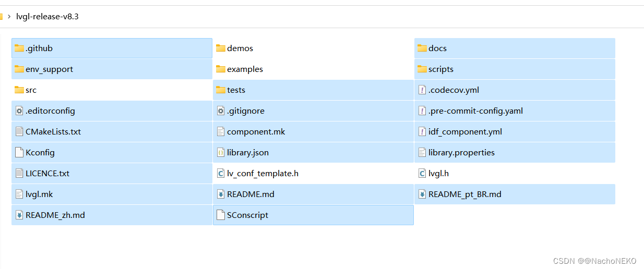Select the file name LICENCE.txt
Image resolution: width=644 pixels, height=269 pixels.
[47, 173]
